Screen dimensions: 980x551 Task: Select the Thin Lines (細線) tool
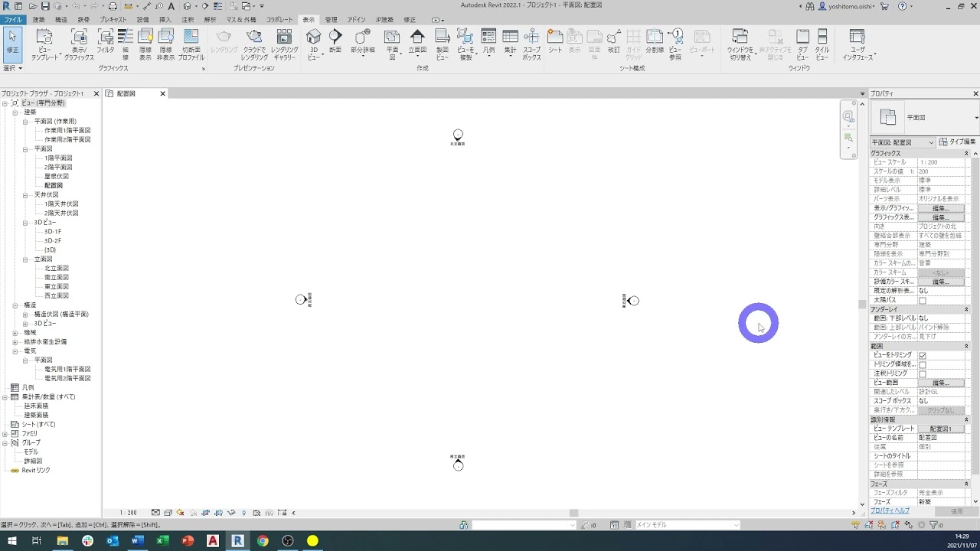(126, 44)
